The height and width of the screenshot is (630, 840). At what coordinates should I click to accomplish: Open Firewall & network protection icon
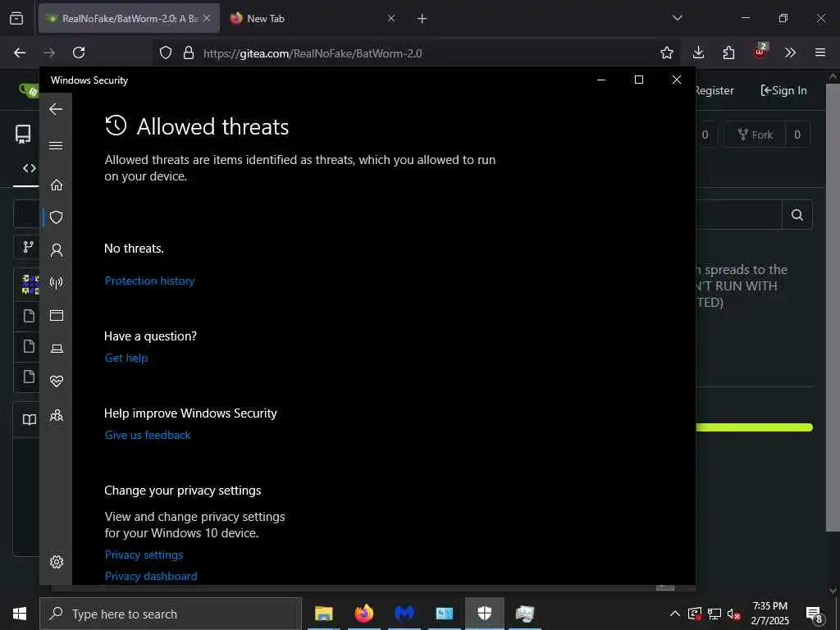[x=57, y=283]
